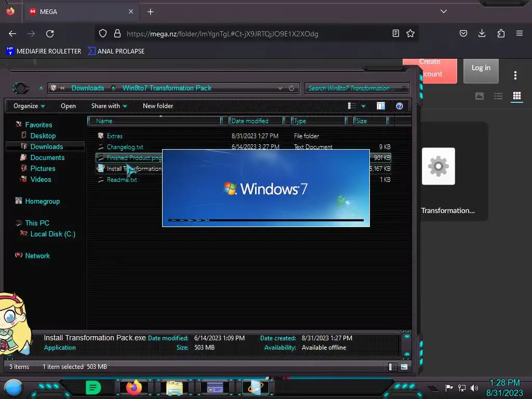This screenshot has width=532, height=399.
Task: Click Open in Explorer toolbar
Action: (x=68, y=106)
